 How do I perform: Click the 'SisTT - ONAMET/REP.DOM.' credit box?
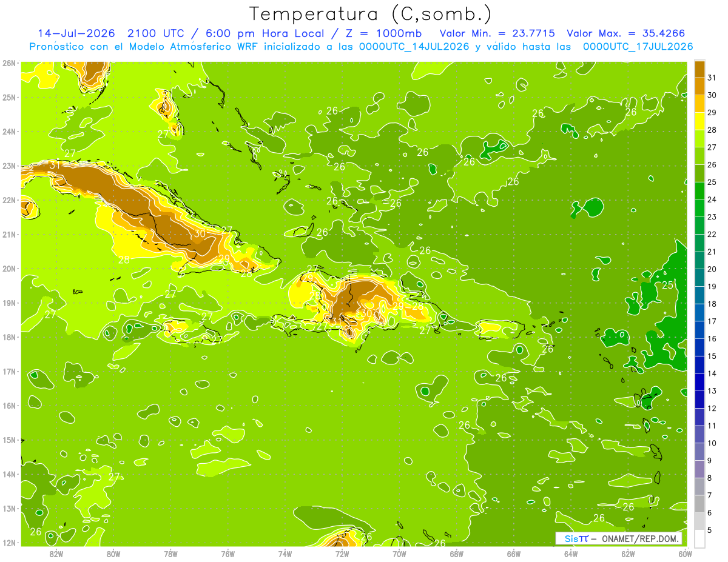point(619,538)
